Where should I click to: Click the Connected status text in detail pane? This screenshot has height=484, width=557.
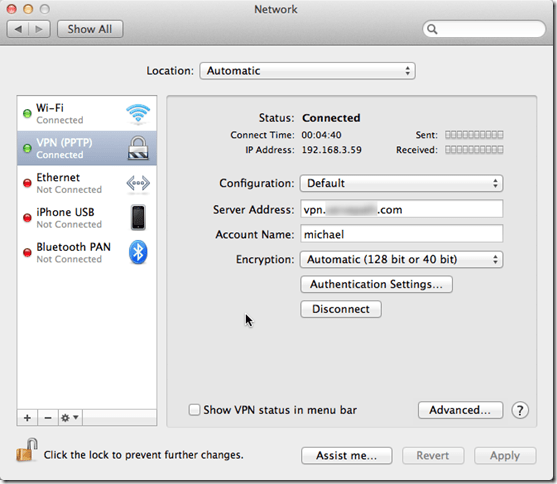tap(331, 118)
